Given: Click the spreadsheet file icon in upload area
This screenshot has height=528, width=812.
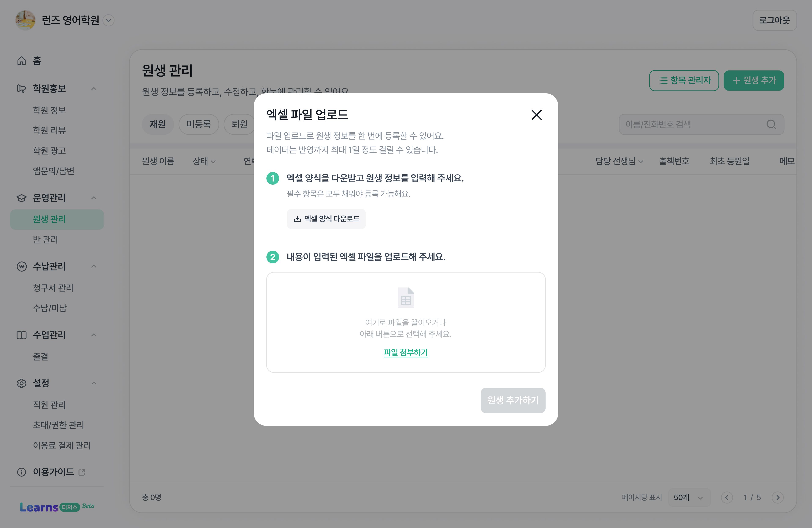Looking at the screenshot, I should pos(406,297).
